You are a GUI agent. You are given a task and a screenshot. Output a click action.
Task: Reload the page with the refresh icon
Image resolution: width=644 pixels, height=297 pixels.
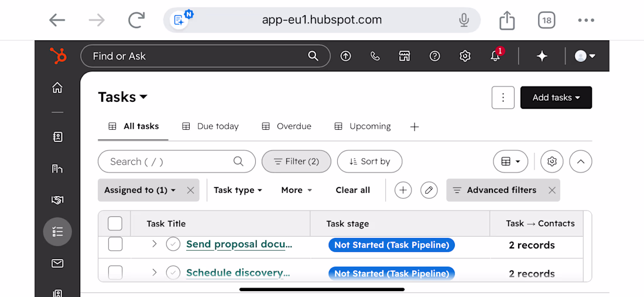[x=136, y=20]
